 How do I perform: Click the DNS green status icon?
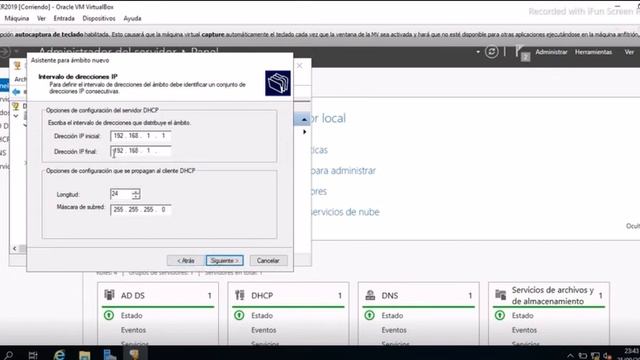(369, 315)
